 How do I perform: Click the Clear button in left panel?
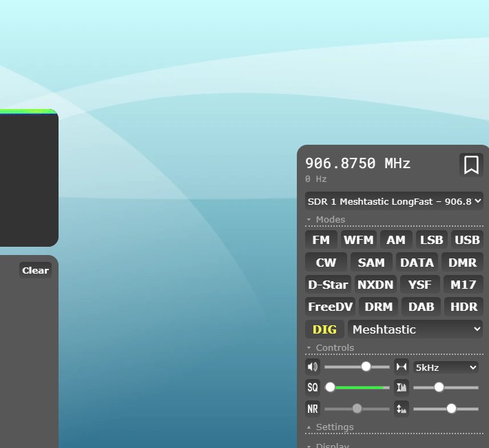click(35, 270)
